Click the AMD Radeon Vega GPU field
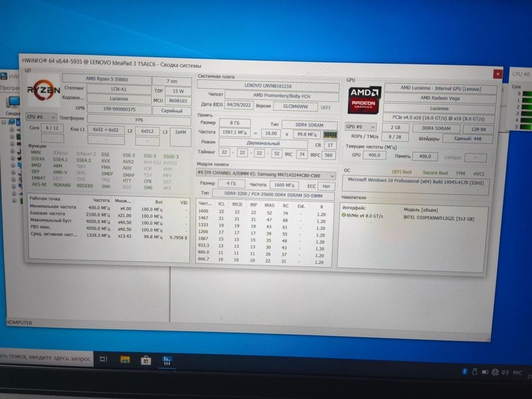 point(440,98)
